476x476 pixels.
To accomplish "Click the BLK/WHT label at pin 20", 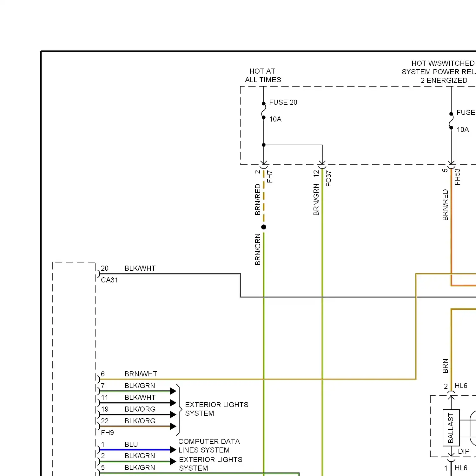I will pos(140,268).
